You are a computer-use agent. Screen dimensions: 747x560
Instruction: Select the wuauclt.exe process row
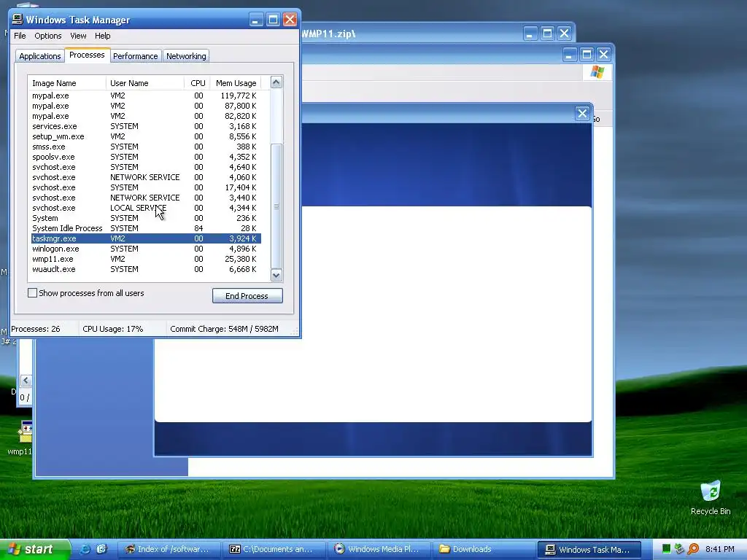[146, 269]
